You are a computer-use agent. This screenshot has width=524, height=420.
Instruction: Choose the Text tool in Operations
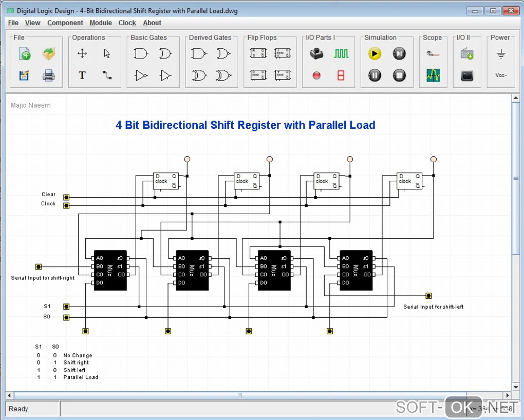click(82, 75)
